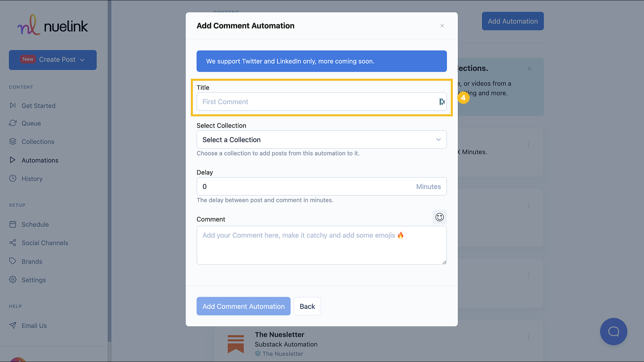
Task: Click into the Title input field
Action: click(x=315, y=102)
